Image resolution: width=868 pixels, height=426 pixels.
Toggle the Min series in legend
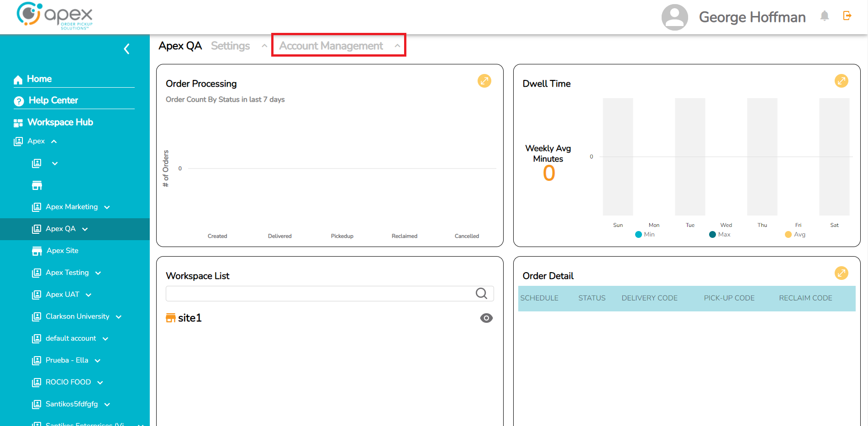[645, 235]
